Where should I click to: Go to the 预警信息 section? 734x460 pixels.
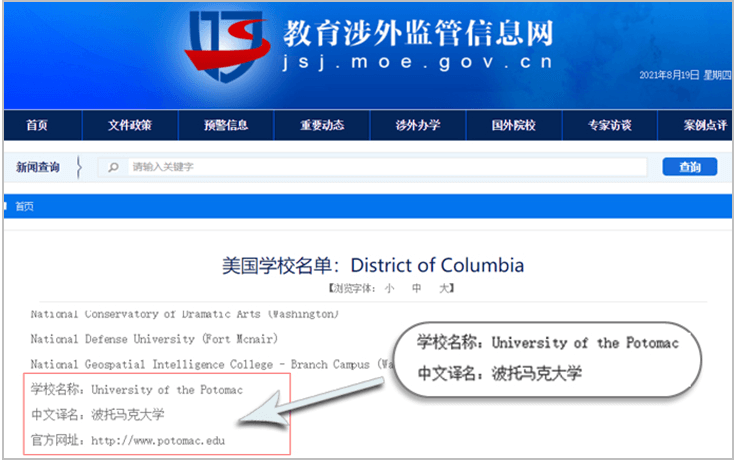(x=225, y=125)
